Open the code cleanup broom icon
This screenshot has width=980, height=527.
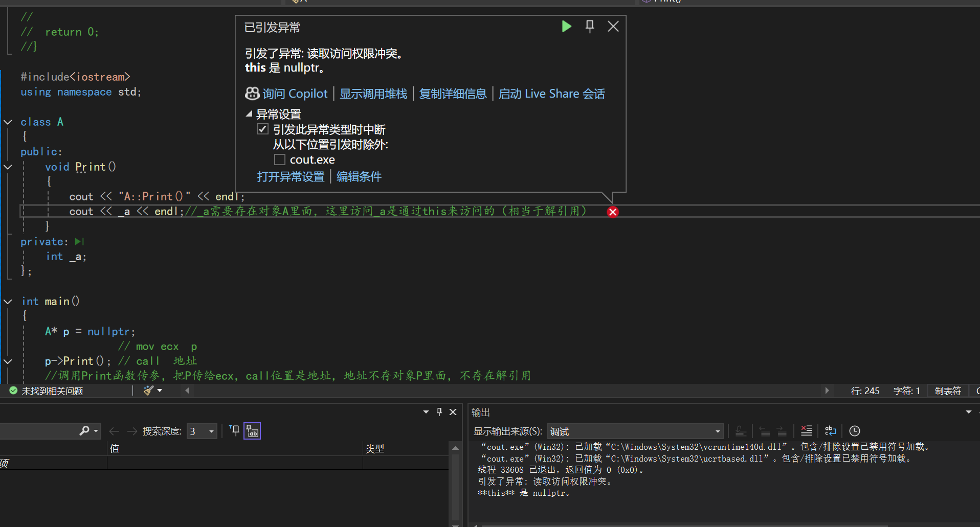[148, 391]
